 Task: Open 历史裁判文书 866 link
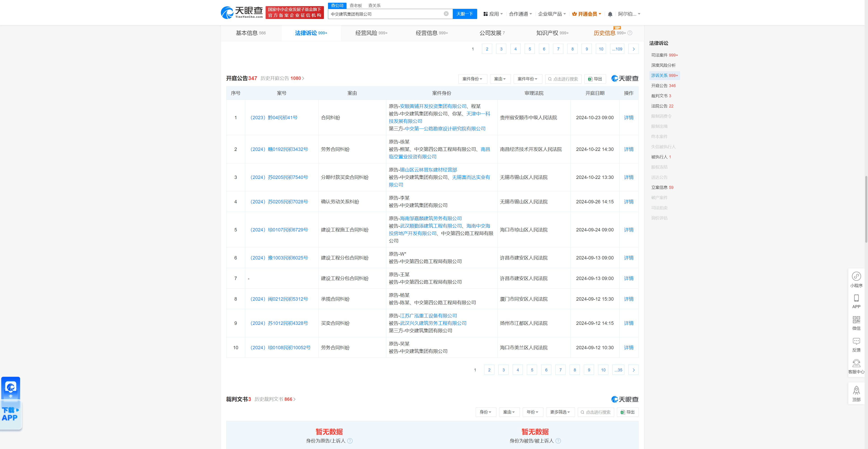pos(275,399)
